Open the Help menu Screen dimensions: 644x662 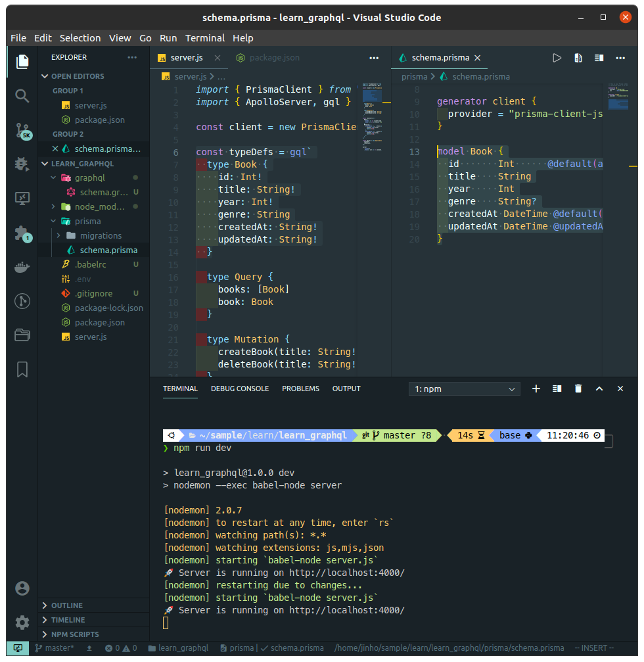click(243, 38)
